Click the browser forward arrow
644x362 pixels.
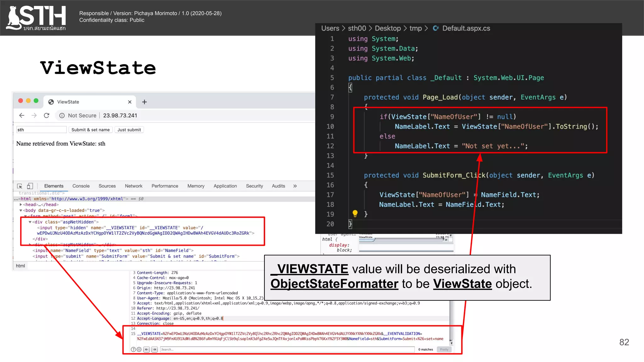coord(34,115)
